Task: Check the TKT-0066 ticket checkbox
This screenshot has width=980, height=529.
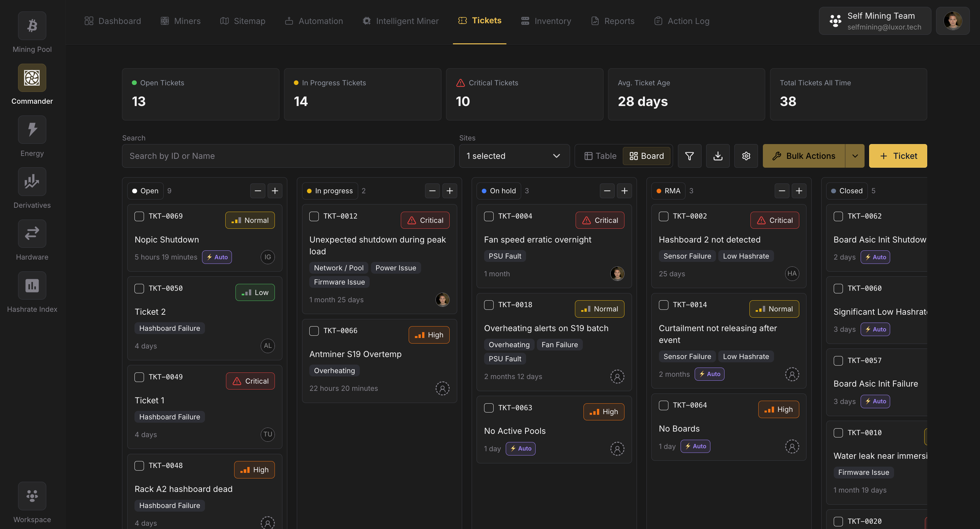Action: tap(314, 331)
